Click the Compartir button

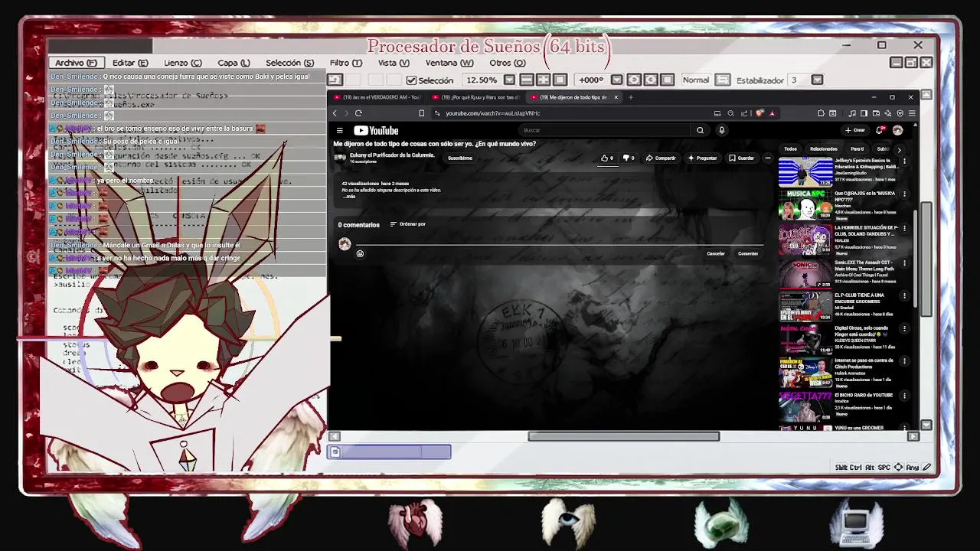pyautogui.click(x=661, y=158)
